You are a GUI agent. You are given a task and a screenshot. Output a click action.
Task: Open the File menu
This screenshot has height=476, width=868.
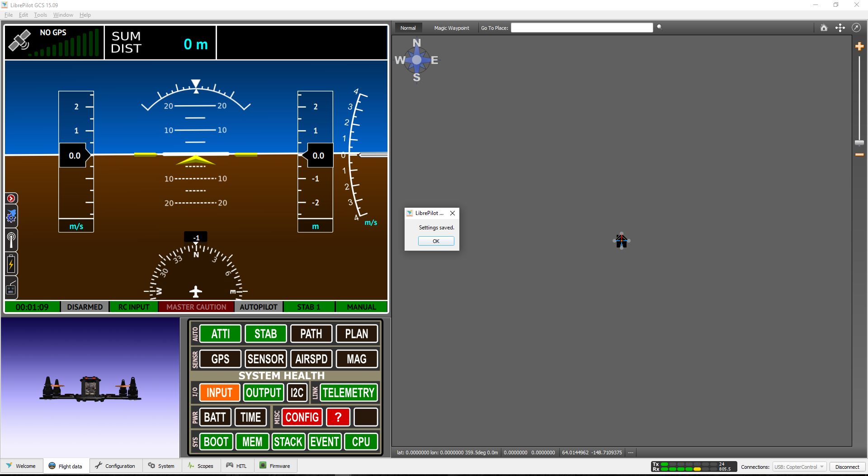pyautogui.click(x=9, y=15)
